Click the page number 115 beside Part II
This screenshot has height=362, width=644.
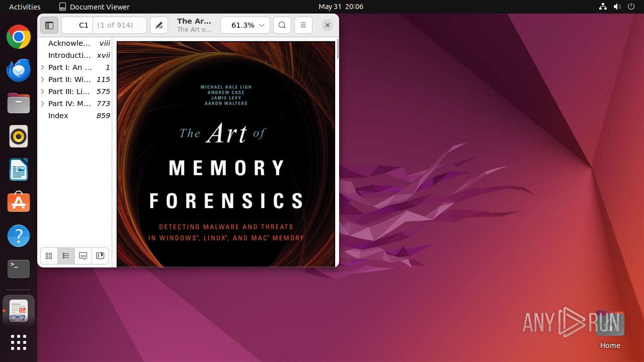click(103, 79)
